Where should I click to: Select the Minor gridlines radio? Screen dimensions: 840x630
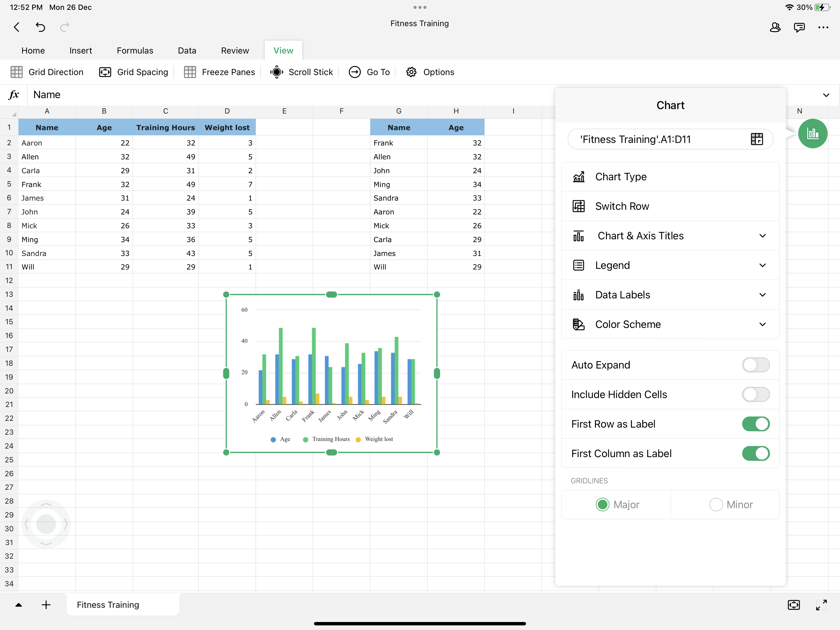coord(716,504)
